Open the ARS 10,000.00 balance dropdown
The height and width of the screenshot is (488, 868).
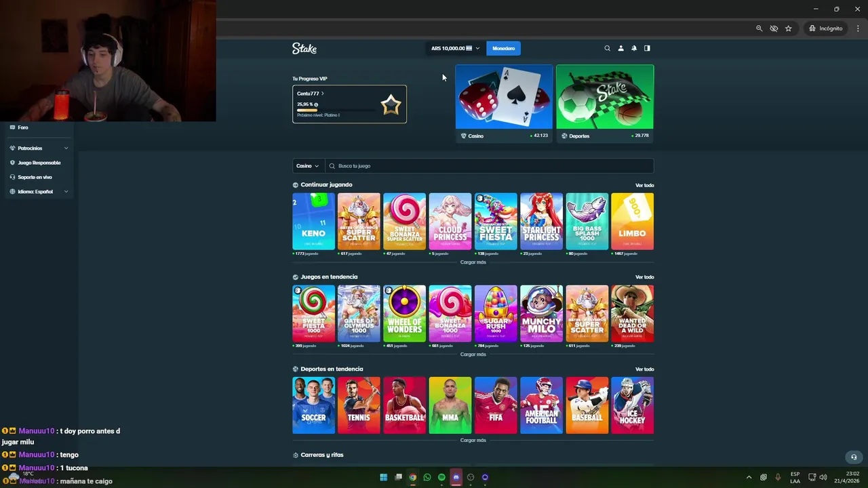[455, 48]
